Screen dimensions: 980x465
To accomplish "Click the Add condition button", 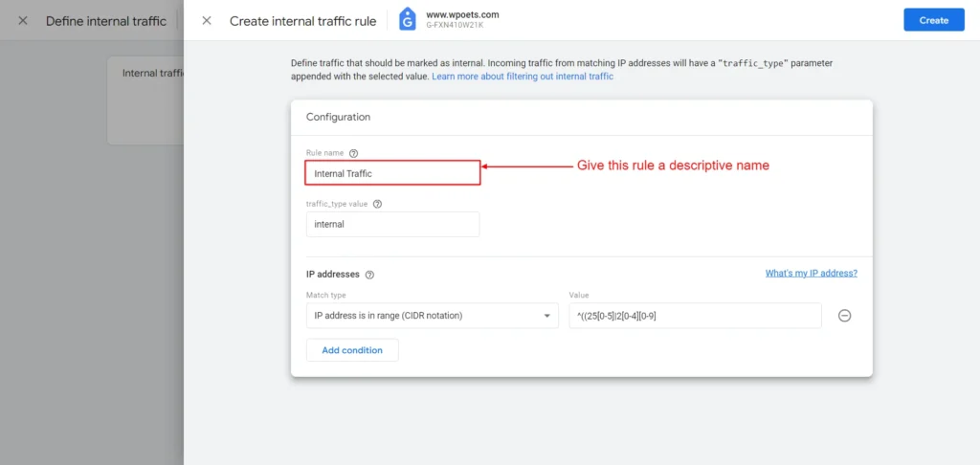I will point(352,350).
